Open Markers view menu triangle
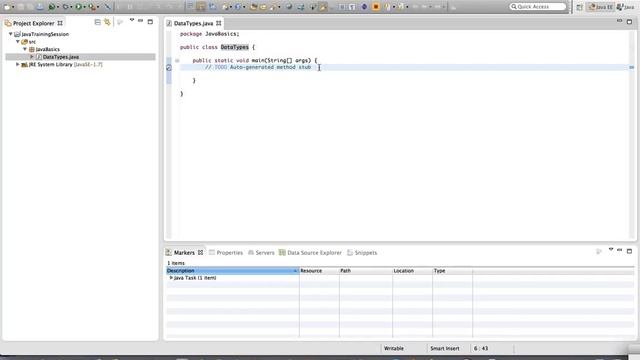640x360 pixels. click(611, 249)
